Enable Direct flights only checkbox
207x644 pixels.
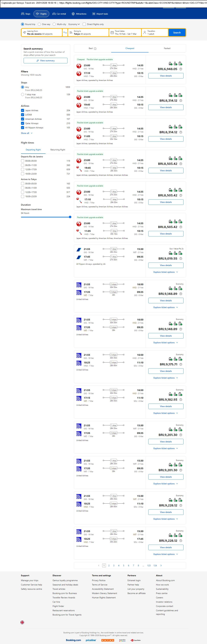[84, 24]
